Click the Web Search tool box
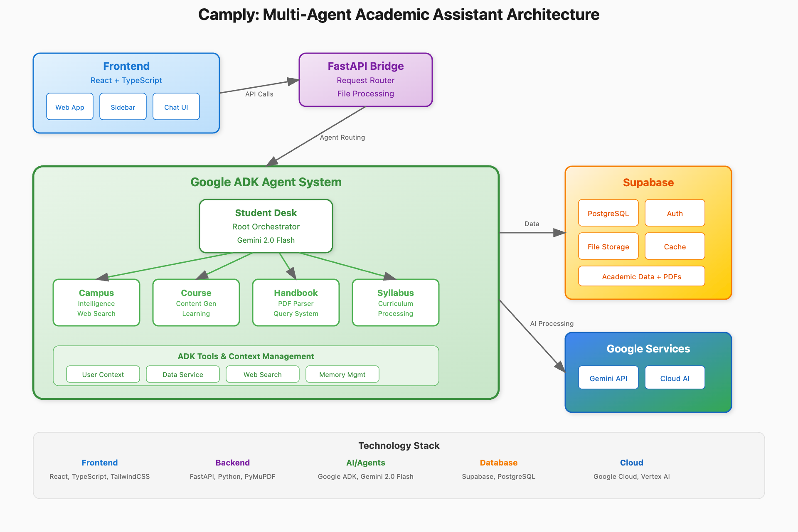The height and width of the screenshot is (532, 798). coord(263,374)
